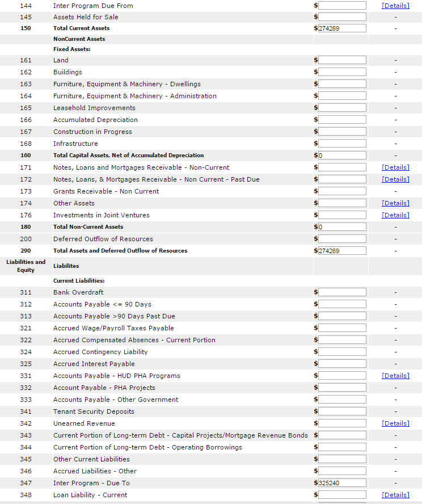
Task: Open Details for Accounts Payable HUD PHA Programs
Action: pyautogui.click(x=395, y=376)
